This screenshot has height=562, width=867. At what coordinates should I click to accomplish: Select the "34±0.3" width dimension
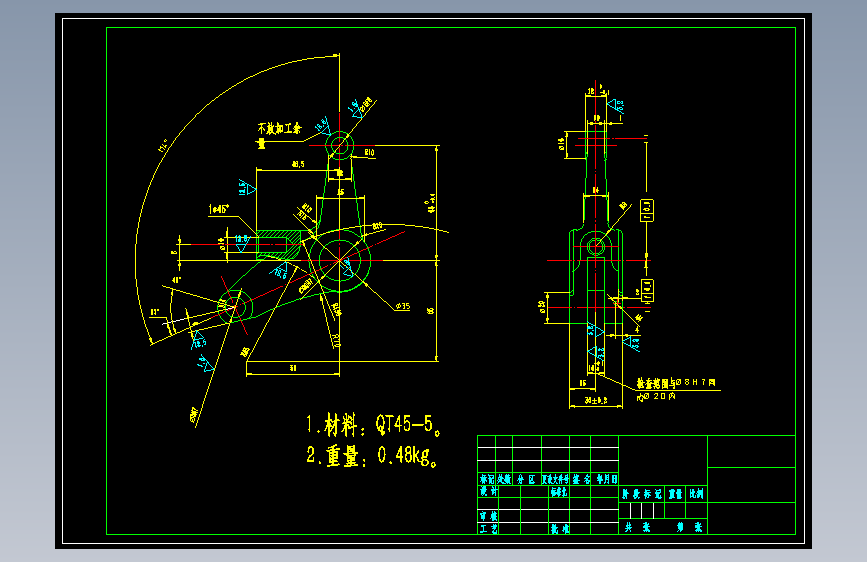[596, 400]
